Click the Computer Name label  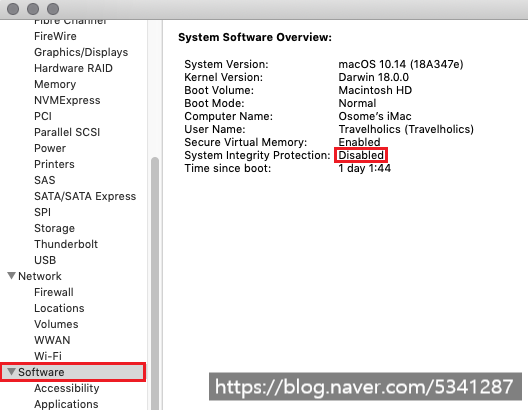pyautogui.click(x=229, y=116)
